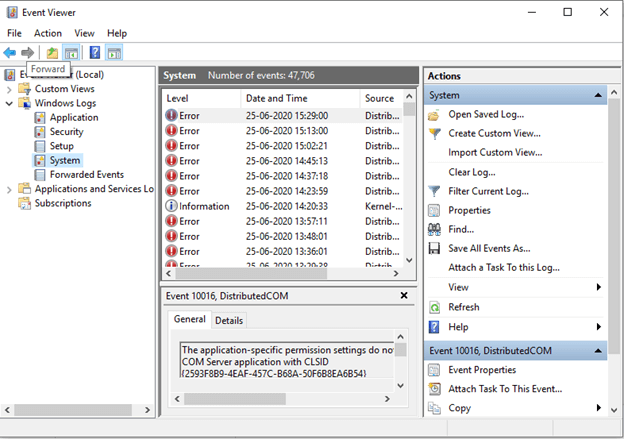Screen dimensions: 624x439
Task: Open the File menu
Action: [14, 33]
